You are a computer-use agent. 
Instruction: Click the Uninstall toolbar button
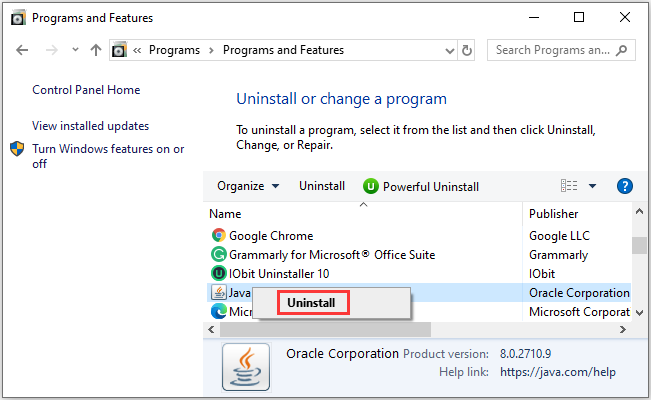point(322,186)
